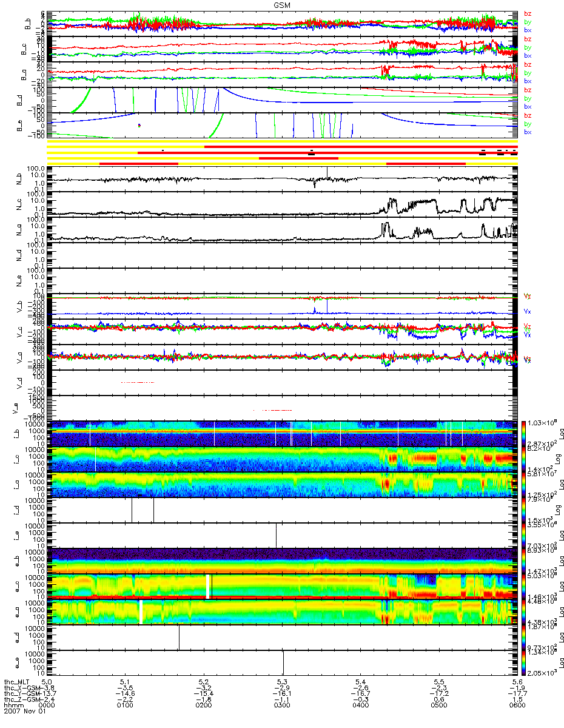Click the thc_MLT row label
Image resolution: width=564 pixels, height=728 pixels.
tap(16, 682)
